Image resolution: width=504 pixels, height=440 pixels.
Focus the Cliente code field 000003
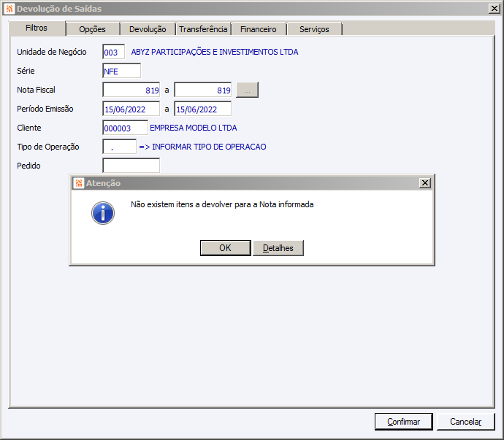pos(125,128)
